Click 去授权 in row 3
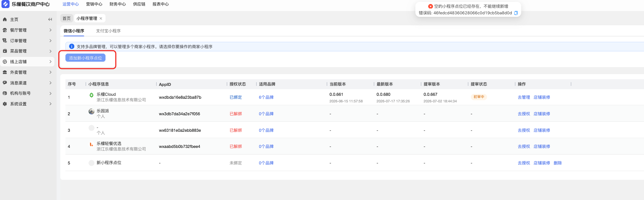The image size is (644, 200). click(524, 130)
